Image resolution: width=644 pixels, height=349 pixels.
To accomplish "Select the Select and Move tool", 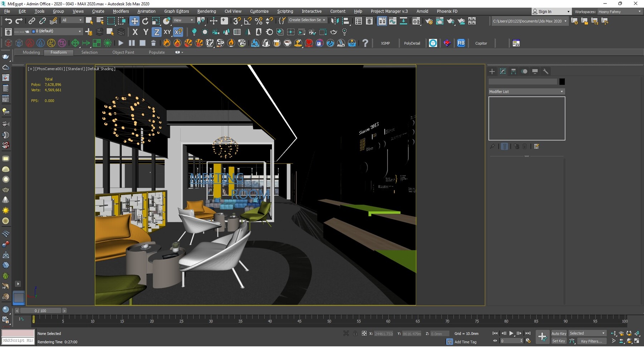I will [135, 21].
